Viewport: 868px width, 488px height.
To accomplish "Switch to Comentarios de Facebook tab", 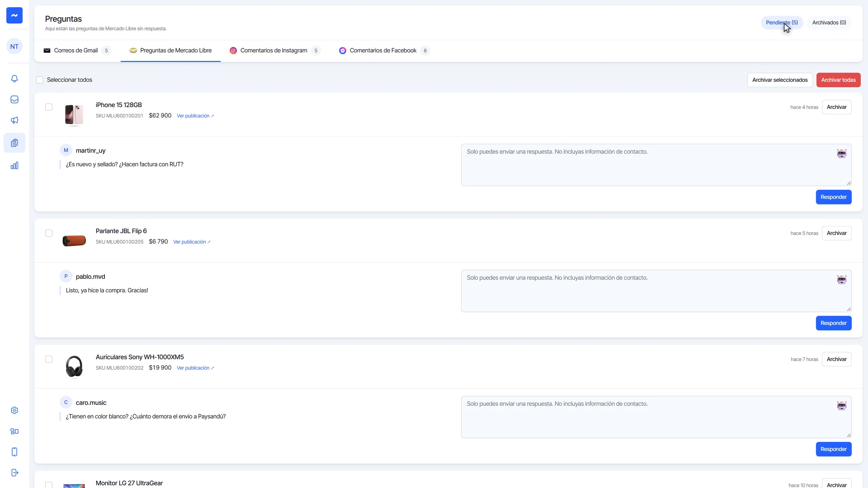I will click(x=384, y=51).
